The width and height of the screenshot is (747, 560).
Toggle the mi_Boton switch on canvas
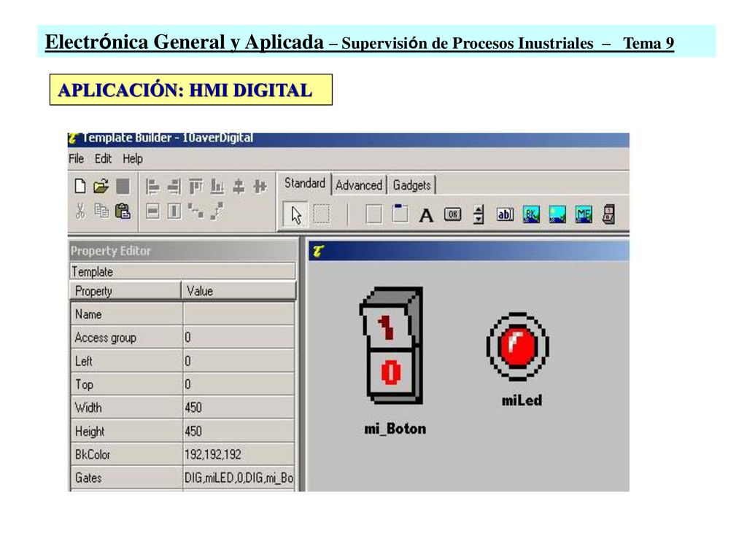(392, 346)
